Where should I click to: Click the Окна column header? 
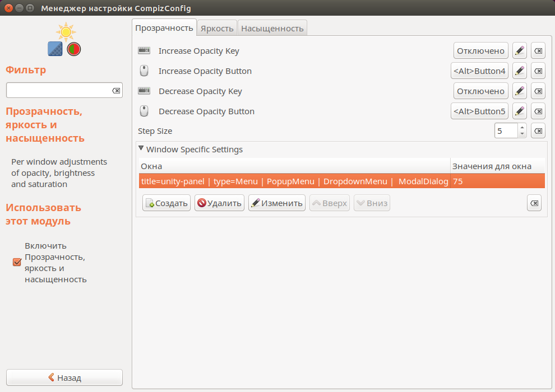click(x=294, y=166)
